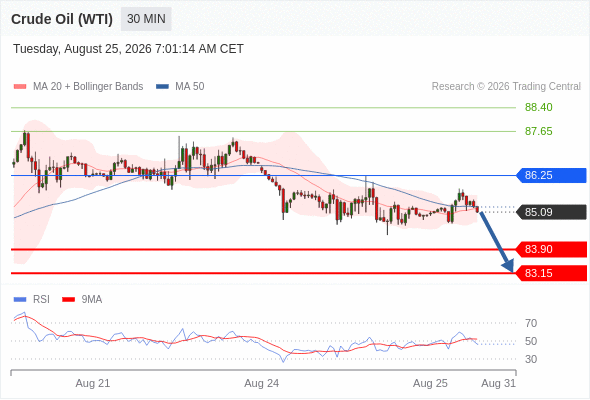590x400 pixels.
Task: Select the 85.09 current price tag
Action: pos(551,212)
